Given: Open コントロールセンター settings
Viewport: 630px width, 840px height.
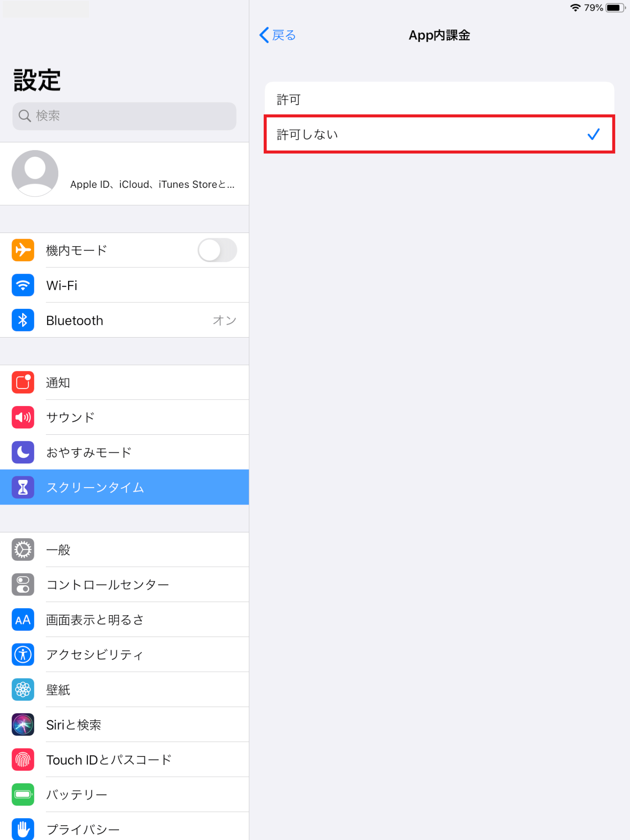Looking at the screenshot, I should click(124, 584).
